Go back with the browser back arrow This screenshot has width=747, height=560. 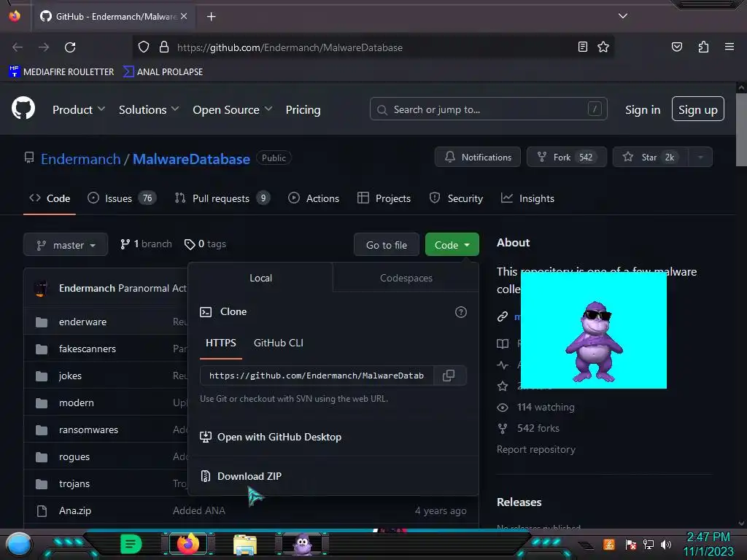pos(18,47)
